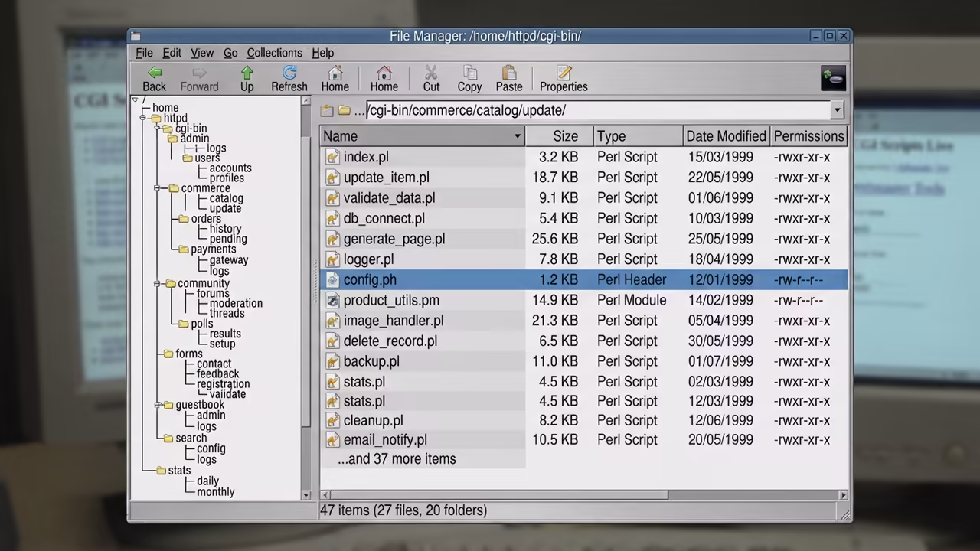Collapse the httpd tree node
This screenshot has width=980, height=551.
point(143,119)
